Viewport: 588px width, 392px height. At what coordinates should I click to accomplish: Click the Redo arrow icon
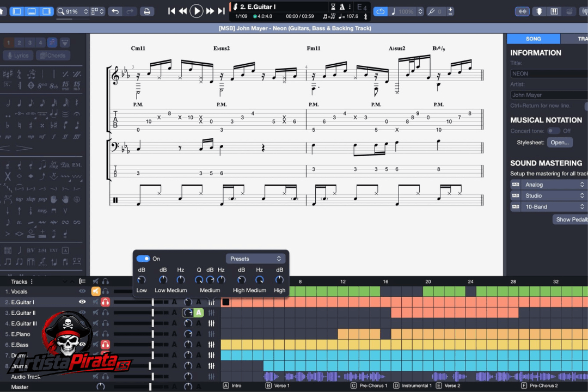click(130, 11)
